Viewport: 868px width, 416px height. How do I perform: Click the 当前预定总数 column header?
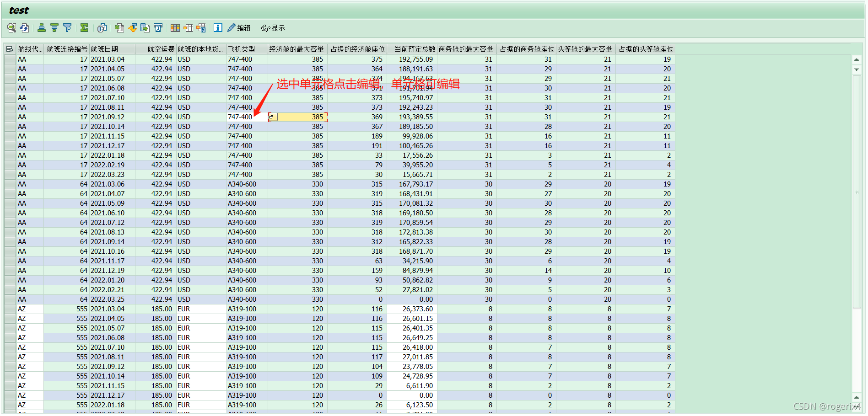(412, 49)
